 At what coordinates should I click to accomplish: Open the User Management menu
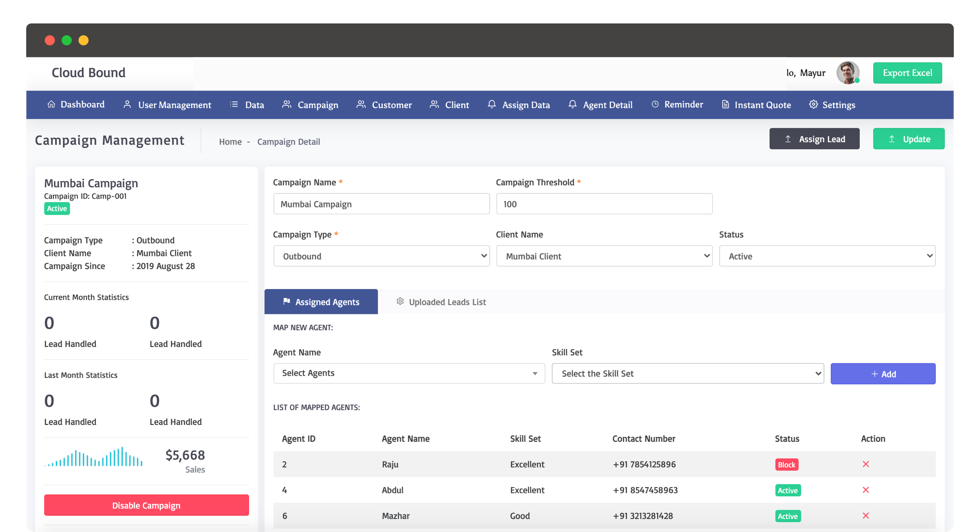click(x=167, y=105)
